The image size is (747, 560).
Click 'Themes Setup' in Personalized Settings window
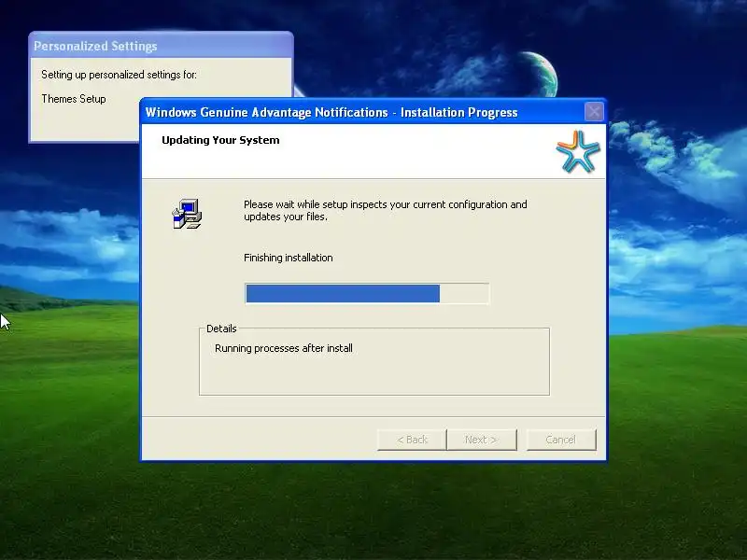(74, 99)
